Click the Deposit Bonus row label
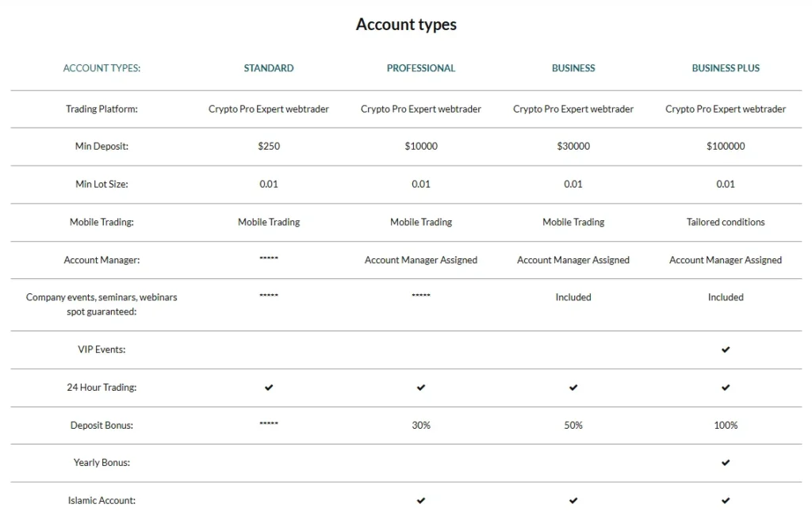This screenshot has width=812, height=531. [x=101, y=426]
